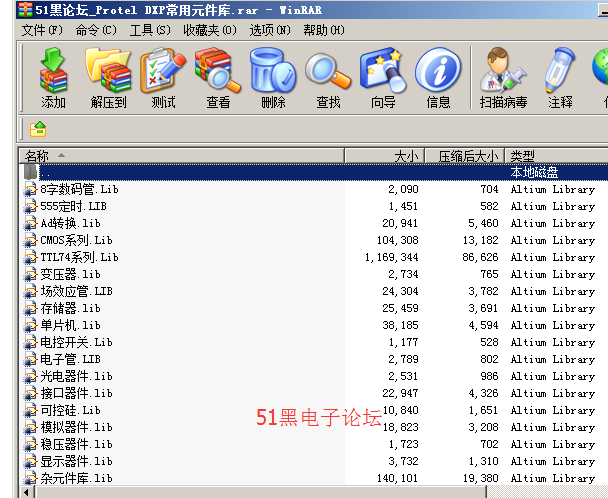
Task: Select file icon of 555定时.LIB
Action: (x=31, y=206)
